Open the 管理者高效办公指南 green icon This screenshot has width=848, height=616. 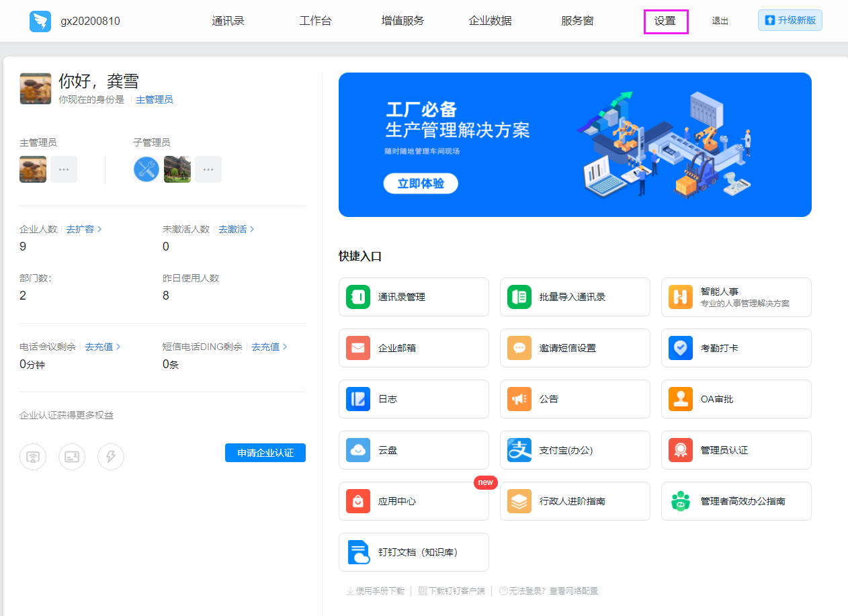click(681, 501)
